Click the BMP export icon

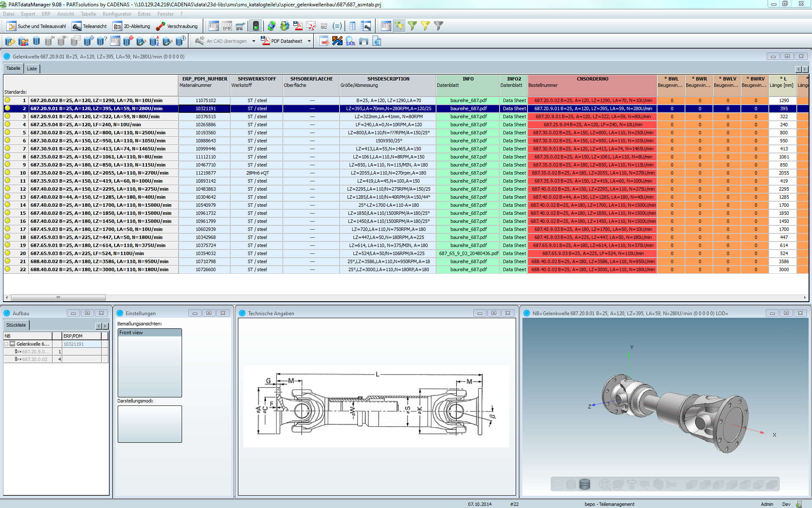pyautogui.click(x=227, y=26)
